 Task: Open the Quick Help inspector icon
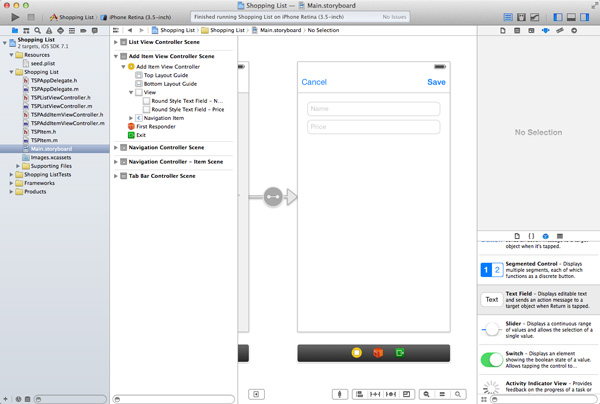pos(517,31)
